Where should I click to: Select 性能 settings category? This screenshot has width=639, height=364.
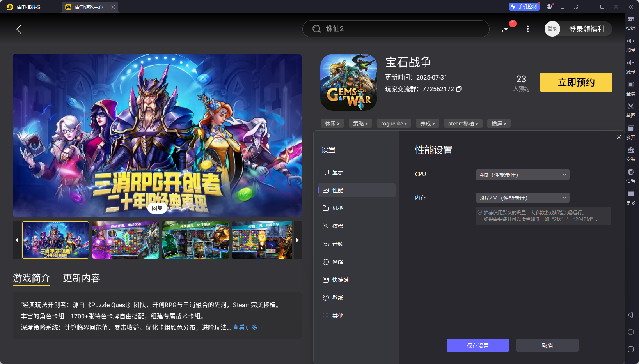pyautogui.click(x=357, y=190)
